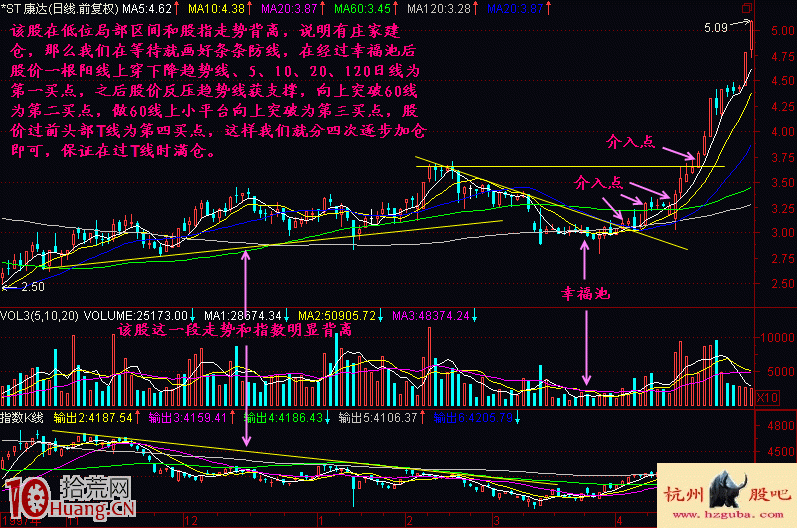Click the 3 month marker on time axis
797x528 pixels.
[497, 521]
